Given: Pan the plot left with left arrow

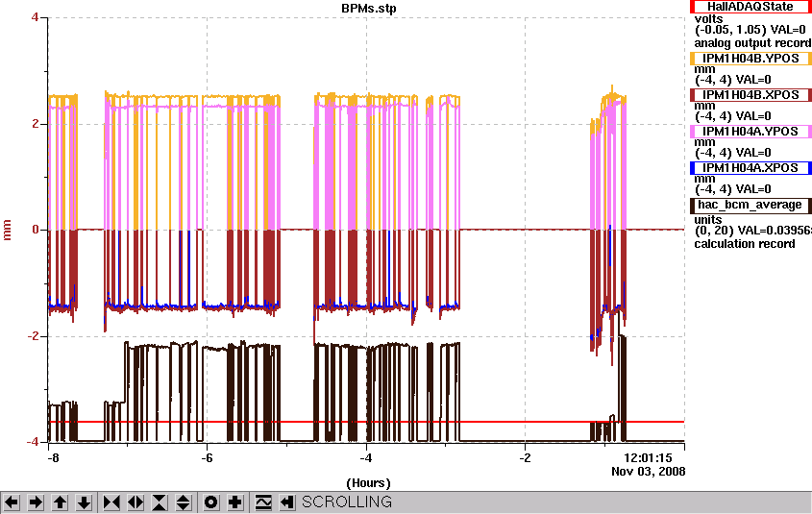Looking at the screenshot, I should coord(12,502).
